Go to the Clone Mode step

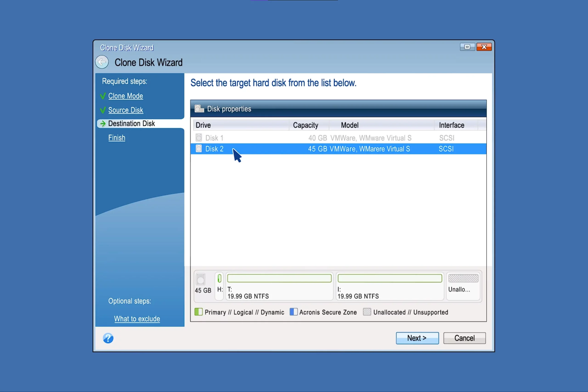coord(125,96)
